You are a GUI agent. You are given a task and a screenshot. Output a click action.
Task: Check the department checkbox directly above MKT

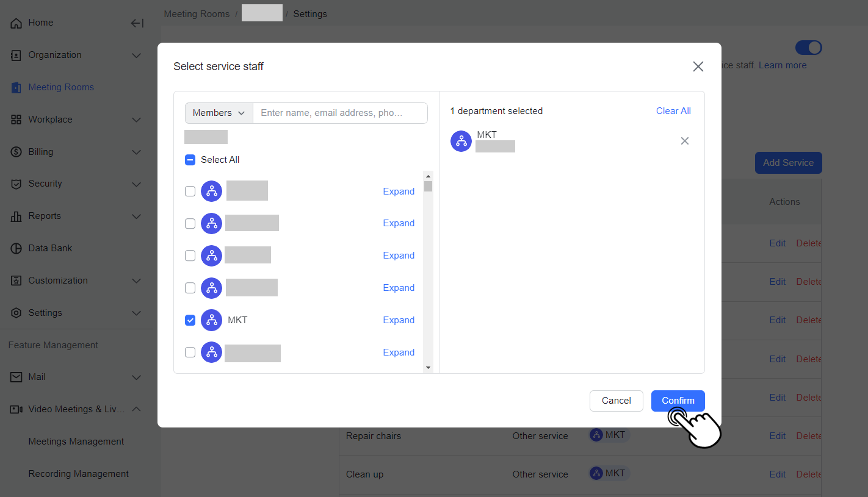pyautogui.click(x=190, y=288)
